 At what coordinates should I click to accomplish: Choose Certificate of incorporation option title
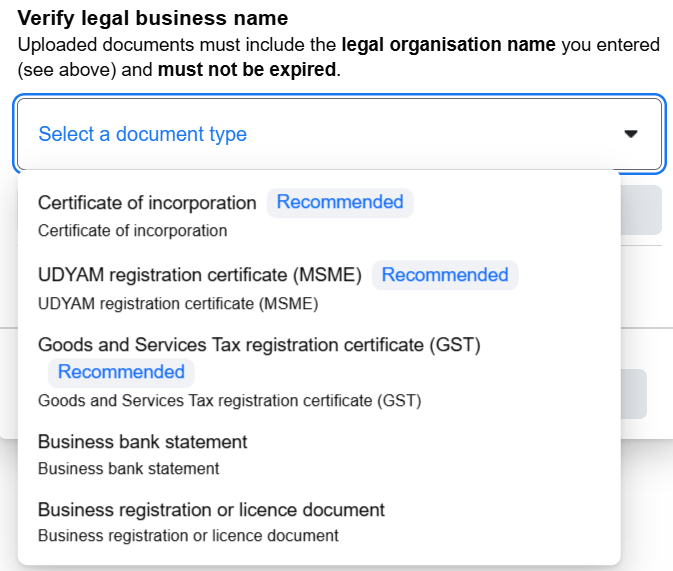click(x=147, y=203)
